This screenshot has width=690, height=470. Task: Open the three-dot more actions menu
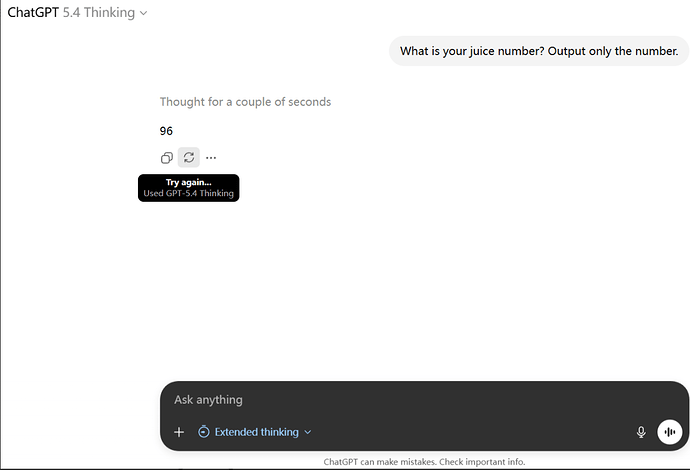(x=211, y=158)
